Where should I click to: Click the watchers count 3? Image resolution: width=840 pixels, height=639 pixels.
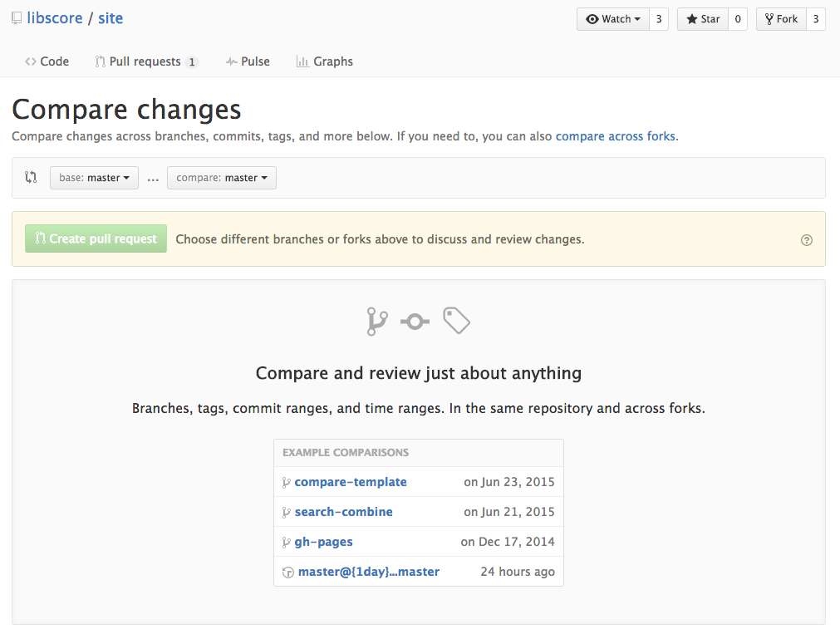click(659, 19)
